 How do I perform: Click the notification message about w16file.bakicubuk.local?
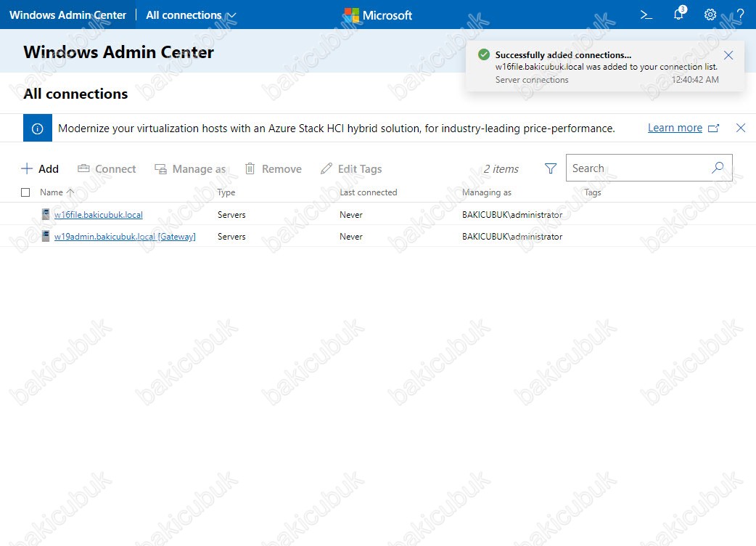(607, 67)
